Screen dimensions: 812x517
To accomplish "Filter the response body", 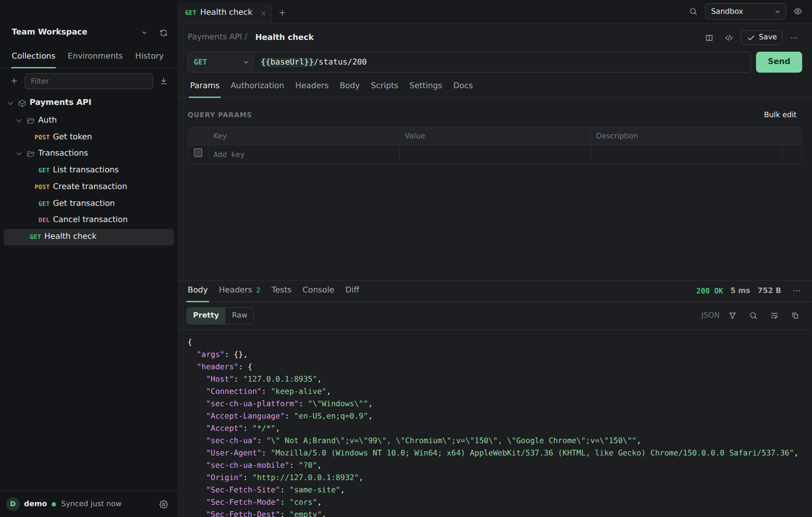I will (x=733, y=316).
